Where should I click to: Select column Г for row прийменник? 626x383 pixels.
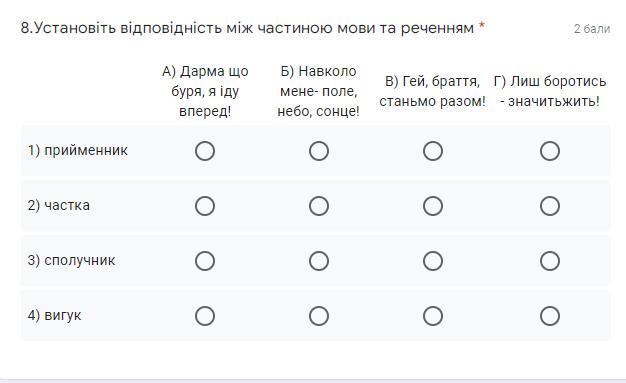550,151
